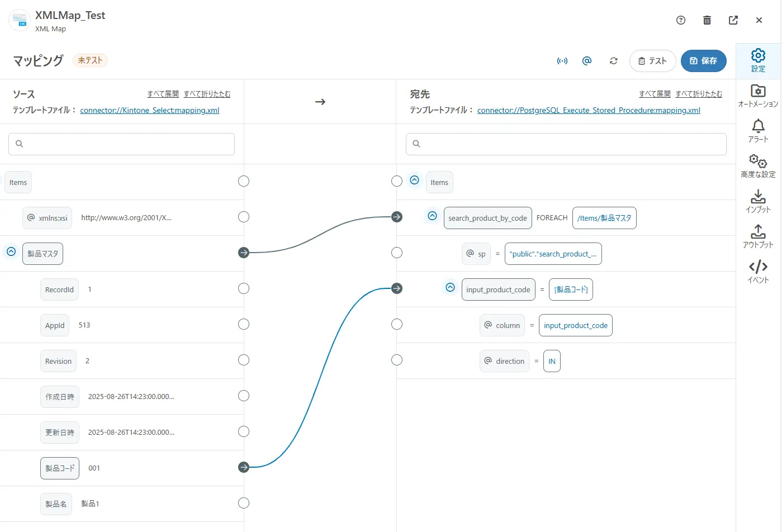
Task: Switch to the Automation tab
Action: (758, 96)
